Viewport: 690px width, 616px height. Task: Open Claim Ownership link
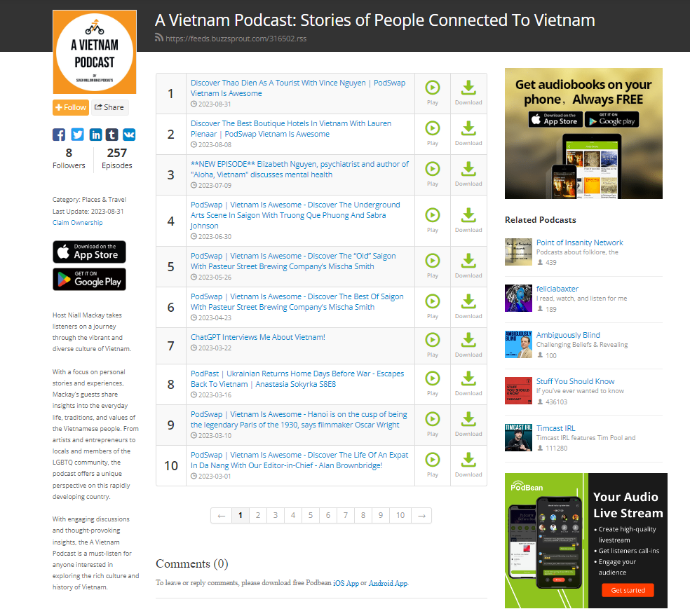77,222
